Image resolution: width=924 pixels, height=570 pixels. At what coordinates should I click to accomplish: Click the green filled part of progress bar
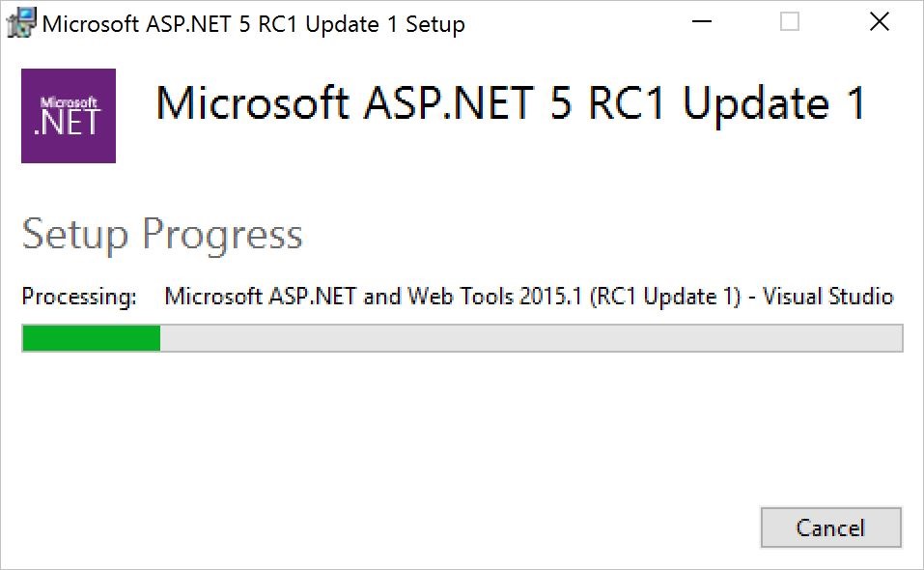coord(91,338)
